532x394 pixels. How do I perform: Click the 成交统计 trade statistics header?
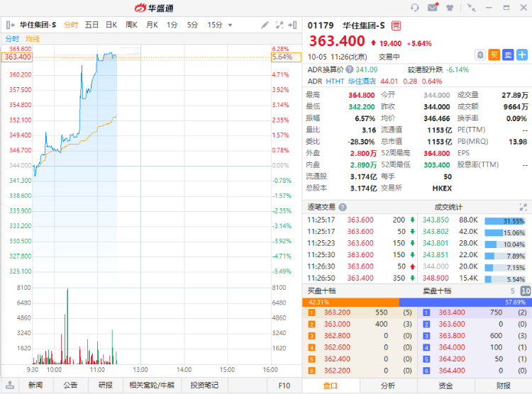[x=448, y=207]
